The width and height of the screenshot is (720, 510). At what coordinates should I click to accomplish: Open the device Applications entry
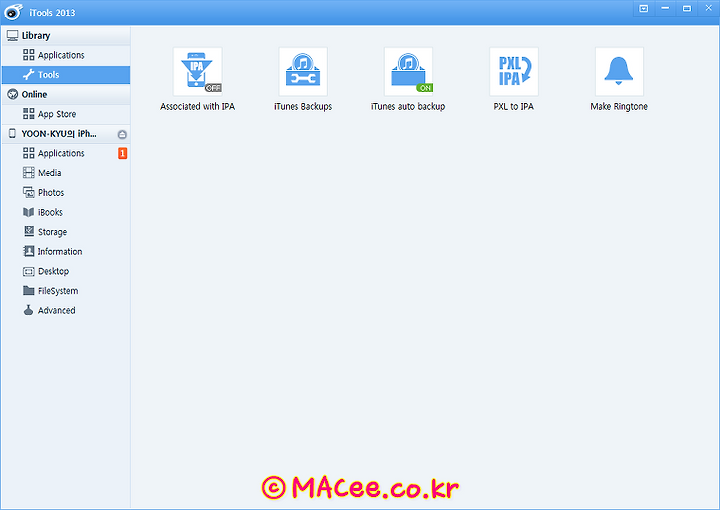tap(66, 153)
